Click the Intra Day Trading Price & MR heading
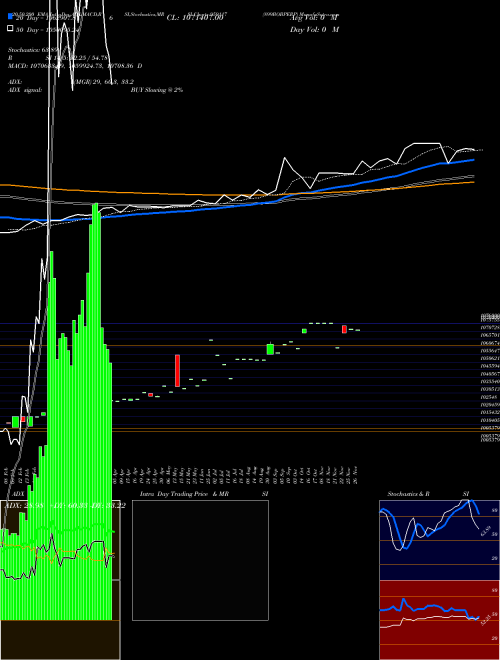 (184, 494)
